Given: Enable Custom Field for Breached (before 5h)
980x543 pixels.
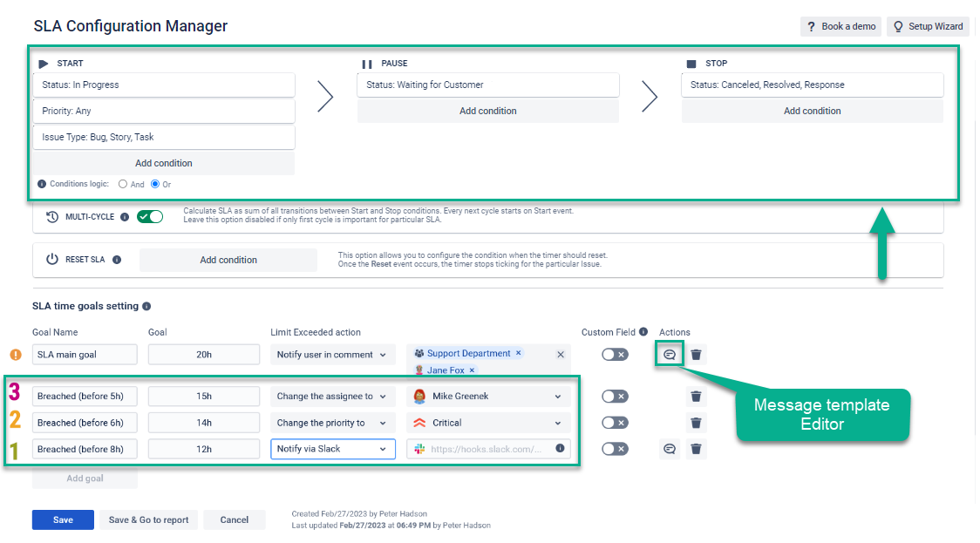Looking at the screenshot, I should click(x=615, y=397).
